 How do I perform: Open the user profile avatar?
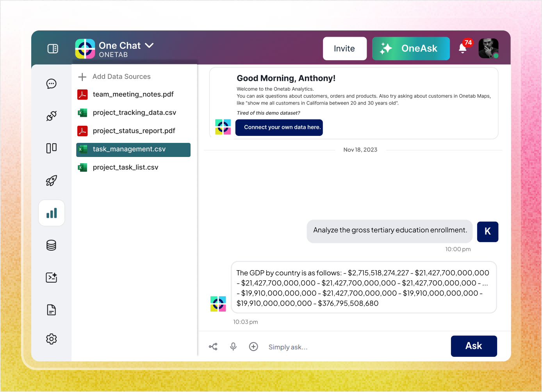(x=489, y=48)
